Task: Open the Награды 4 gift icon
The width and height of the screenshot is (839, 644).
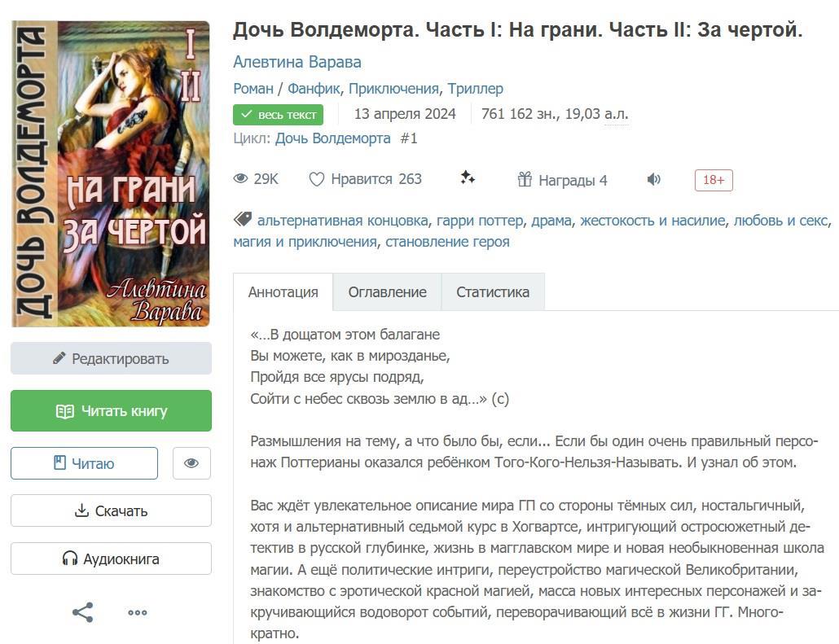Action: [525, 180]
